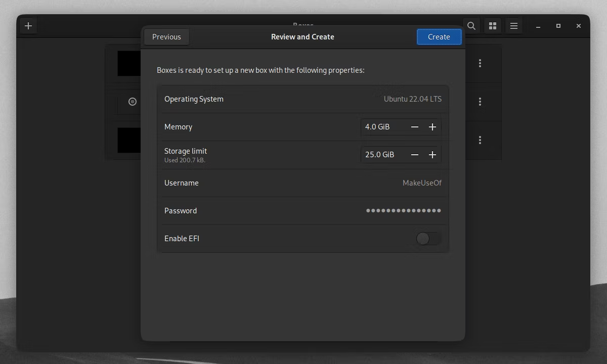Select the first box black thumbnail
Image resolution: width=607 pixels, height=364 pixels.
[x=129, y=63]
